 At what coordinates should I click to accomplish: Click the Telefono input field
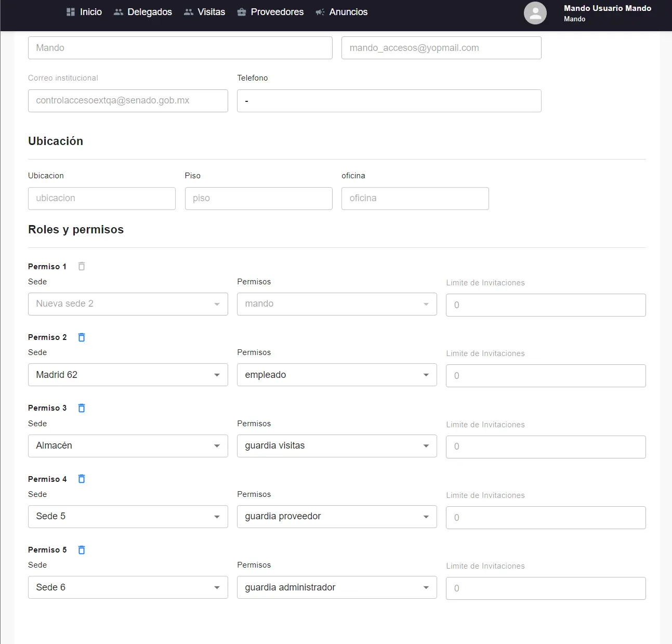[389, 101]
